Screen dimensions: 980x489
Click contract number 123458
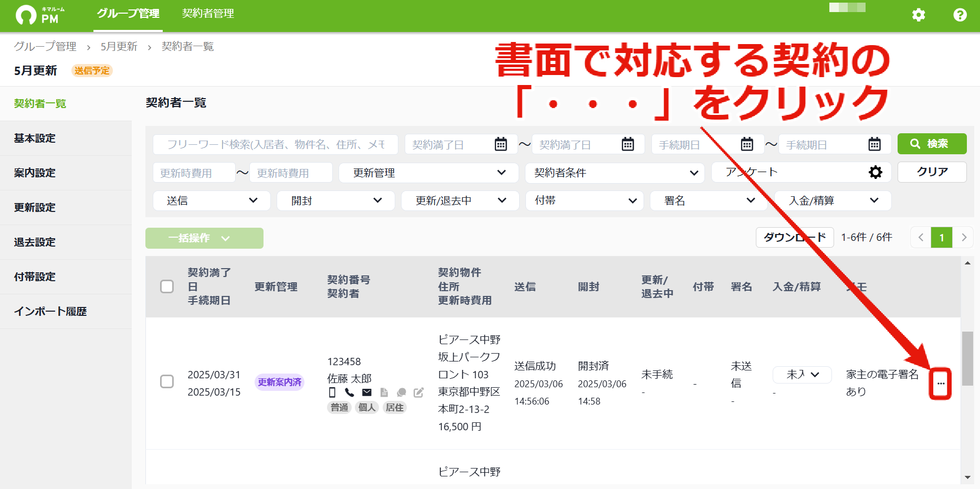point(344,362)
